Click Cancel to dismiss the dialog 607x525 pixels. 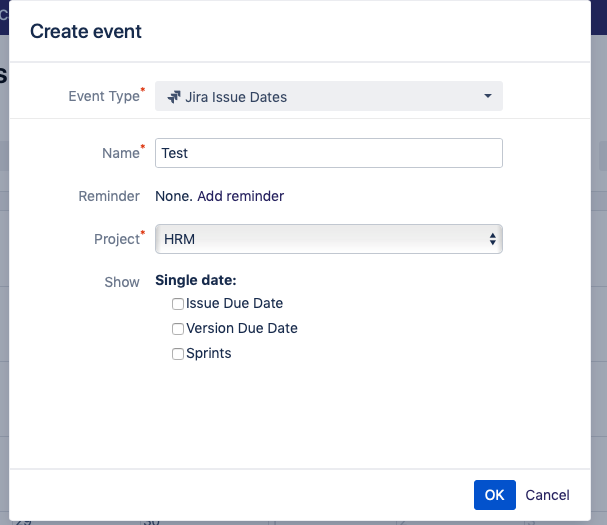(547, 495)
